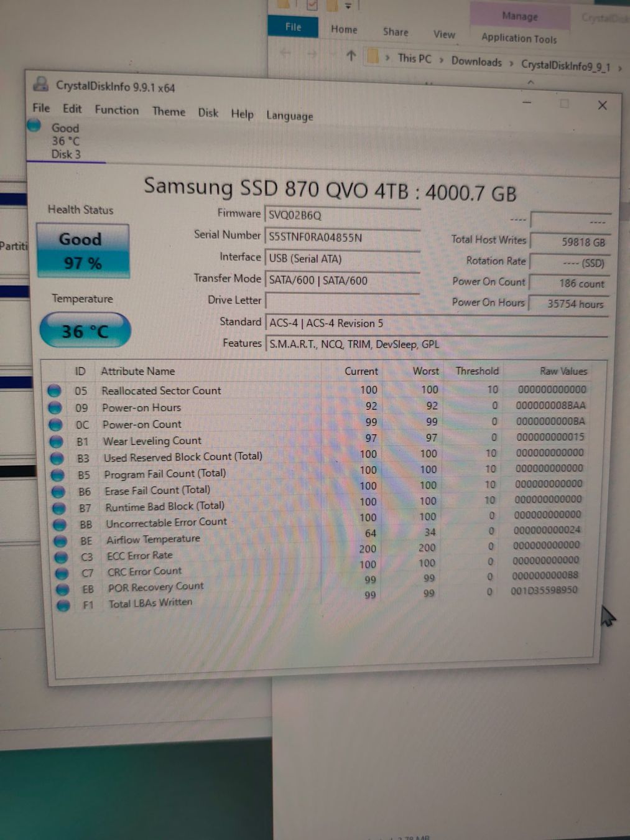The height and width of the screenshot is (840, 630).
Task: Click CrystalDiskInfo9_9_1 in the breadcrumb
Action: 566,65
